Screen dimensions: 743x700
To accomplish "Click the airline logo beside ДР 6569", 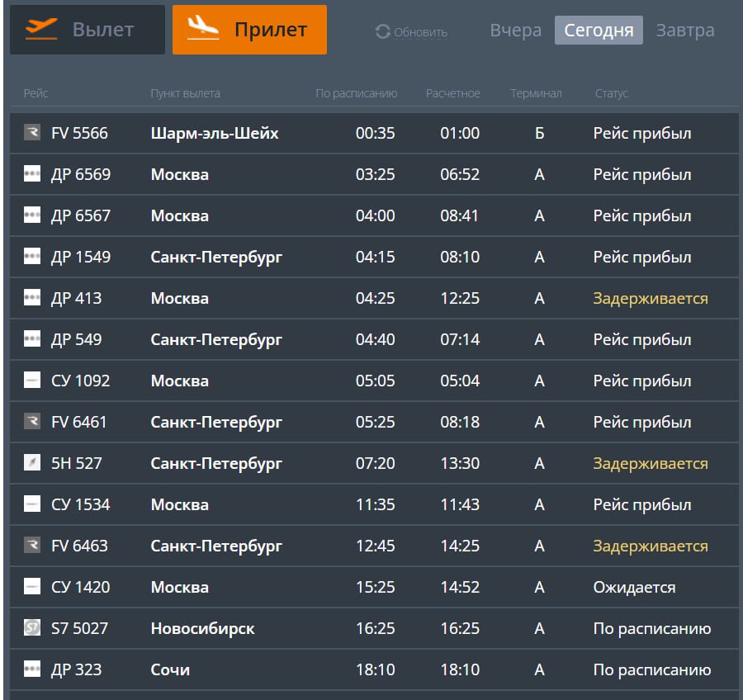I will [32, 174].
